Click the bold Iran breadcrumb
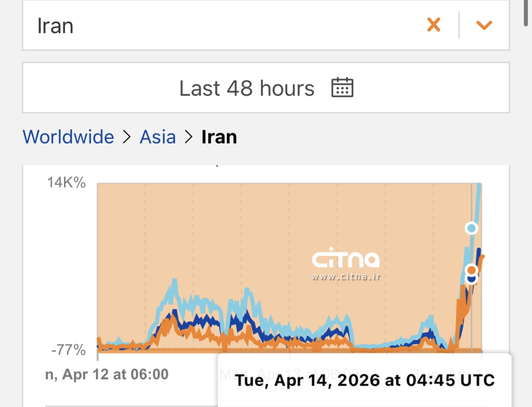This screenshot has height=407, width=532. pyautogui.click(x=219, y=137)
